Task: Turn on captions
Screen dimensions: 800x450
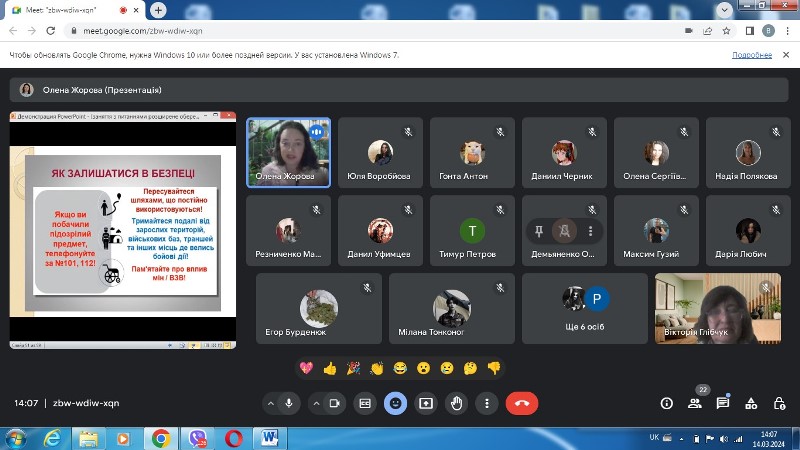Action: tap(365, 404)
